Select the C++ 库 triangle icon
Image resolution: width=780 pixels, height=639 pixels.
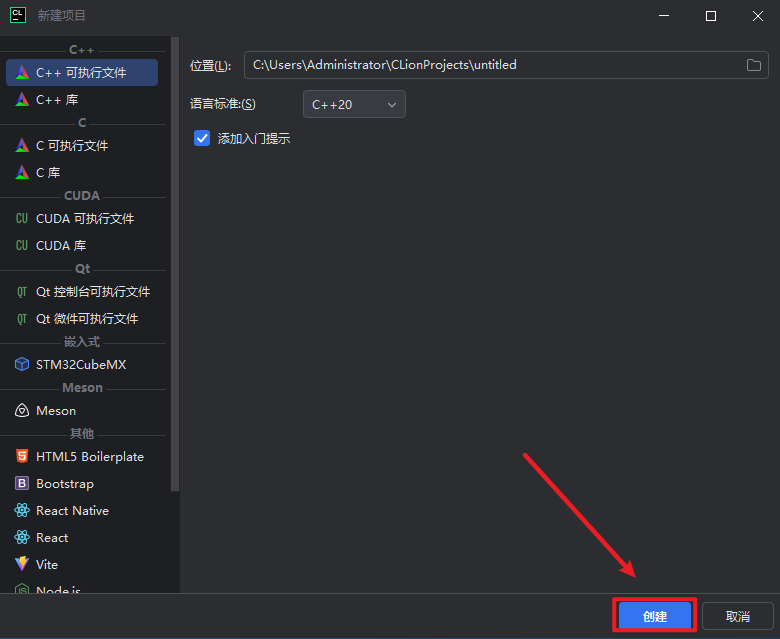(x=22, y=100)
